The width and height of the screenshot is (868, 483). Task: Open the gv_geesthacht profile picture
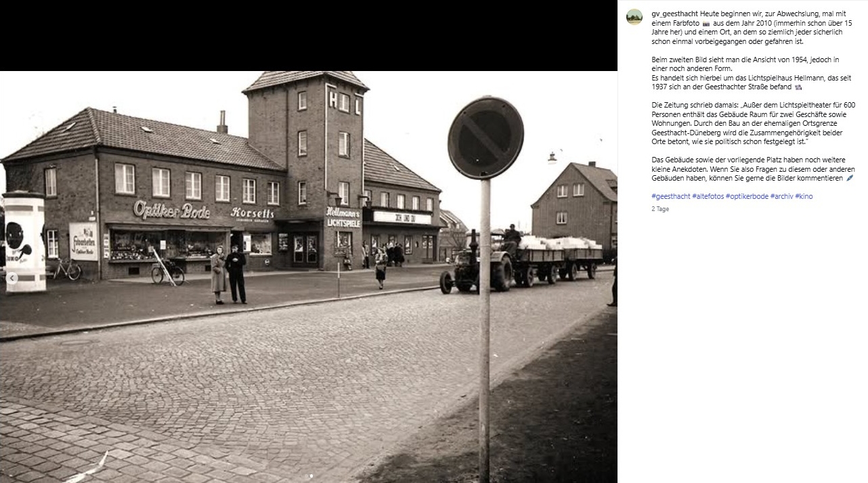[634, 17]
